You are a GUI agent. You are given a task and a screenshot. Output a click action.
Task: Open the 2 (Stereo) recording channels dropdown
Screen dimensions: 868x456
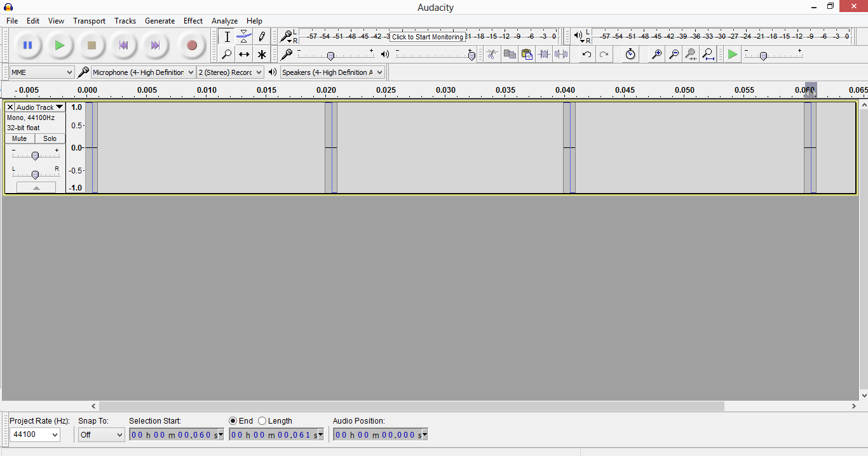point(230,72)
